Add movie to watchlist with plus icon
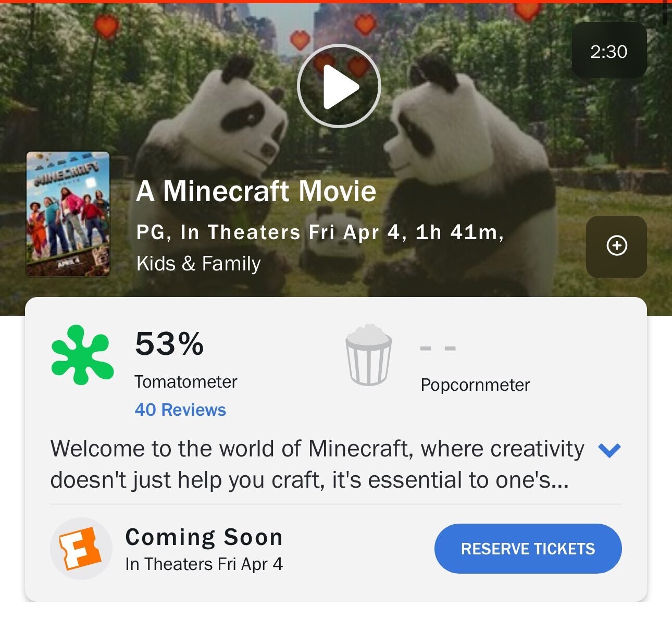Image resolution: width=672 pixels, height=619 pixels. tap(617, 246)
